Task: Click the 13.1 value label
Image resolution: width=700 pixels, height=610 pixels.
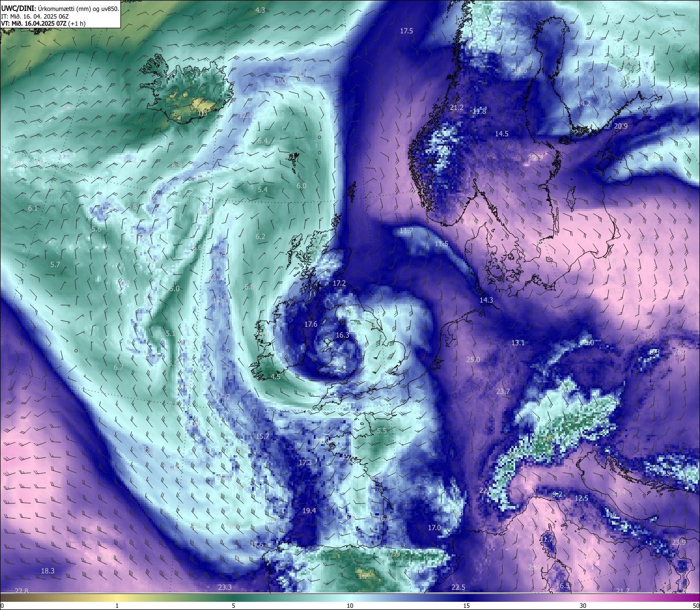Action: [518, 343]
